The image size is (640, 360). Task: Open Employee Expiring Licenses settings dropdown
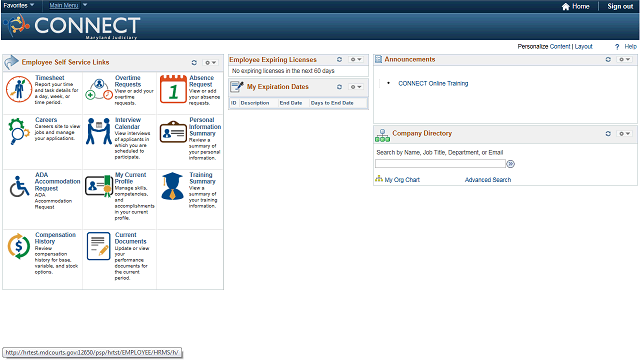pos(356,59)
